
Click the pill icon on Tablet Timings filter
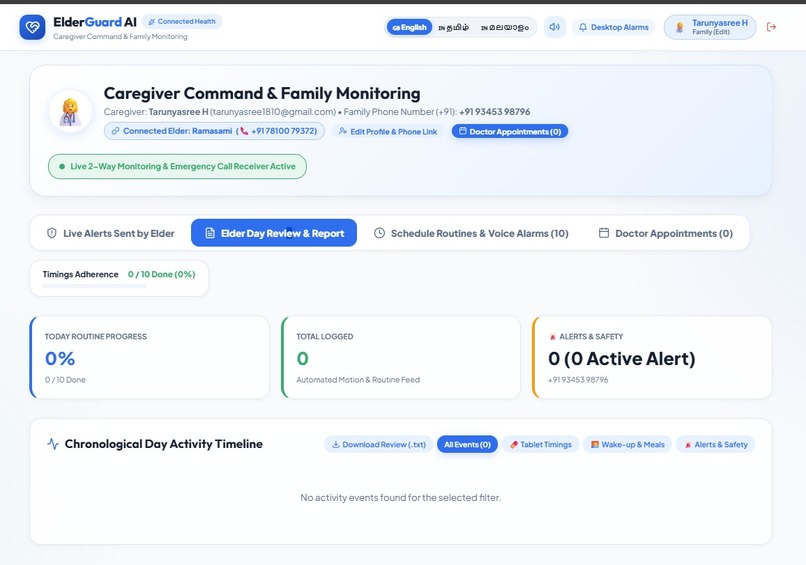point(514,445)
